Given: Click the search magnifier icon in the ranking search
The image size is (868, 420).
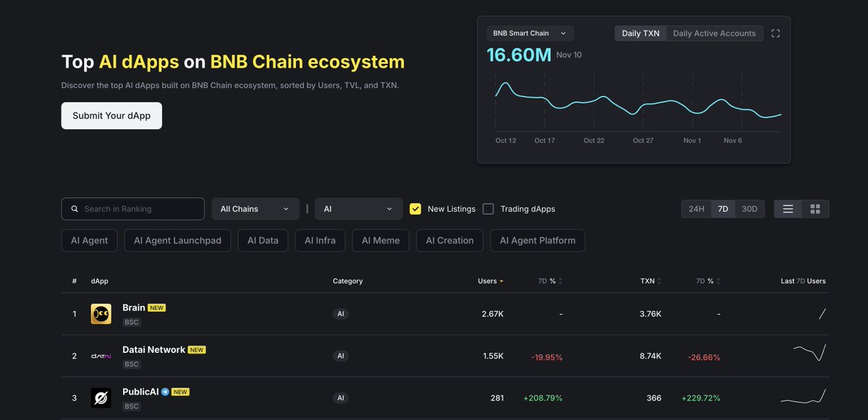Looking at the screenshot, I should (x=75, y=208).
